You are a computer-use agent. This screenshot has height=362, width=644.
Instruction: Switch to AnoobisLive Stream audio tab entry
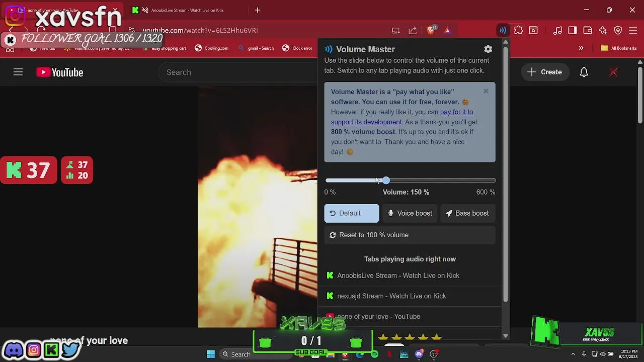pyautogui.click(x=410, y=276)
